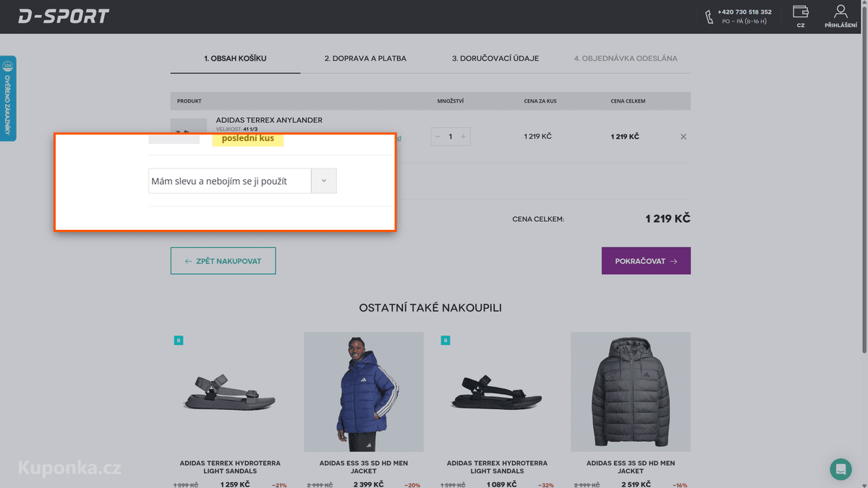The image size is (868, 488).
Task: Open black Terrex Hydroterra sandals image
Action: click(x=497, y=392)
